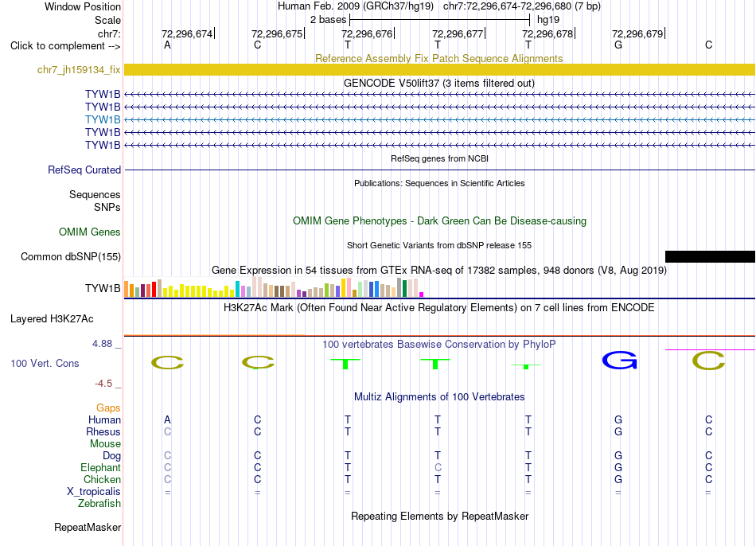Click the 'Elephant' species label

(x=100, y=467)
